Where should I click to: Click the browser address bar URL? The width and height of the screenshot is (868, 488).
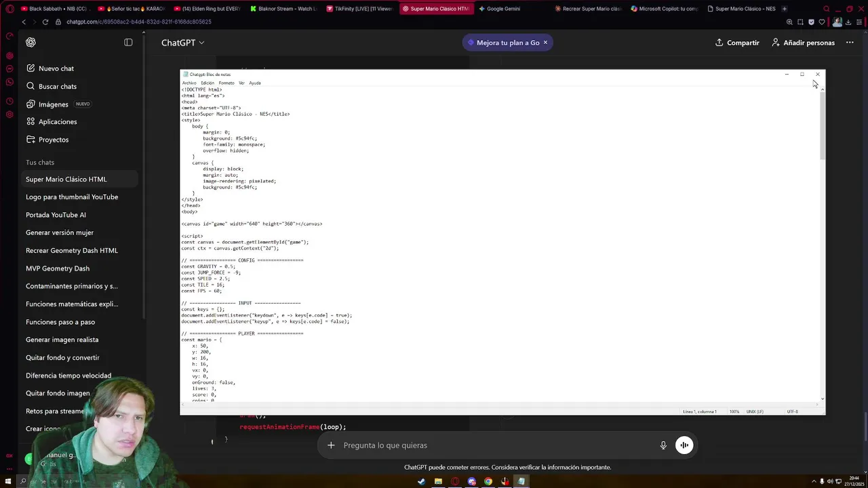pos(139,22)
